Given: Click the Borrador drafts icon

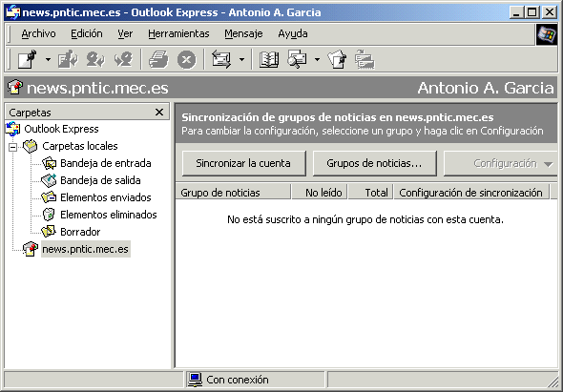Looking at the screenshot, I should click(49, 232).
